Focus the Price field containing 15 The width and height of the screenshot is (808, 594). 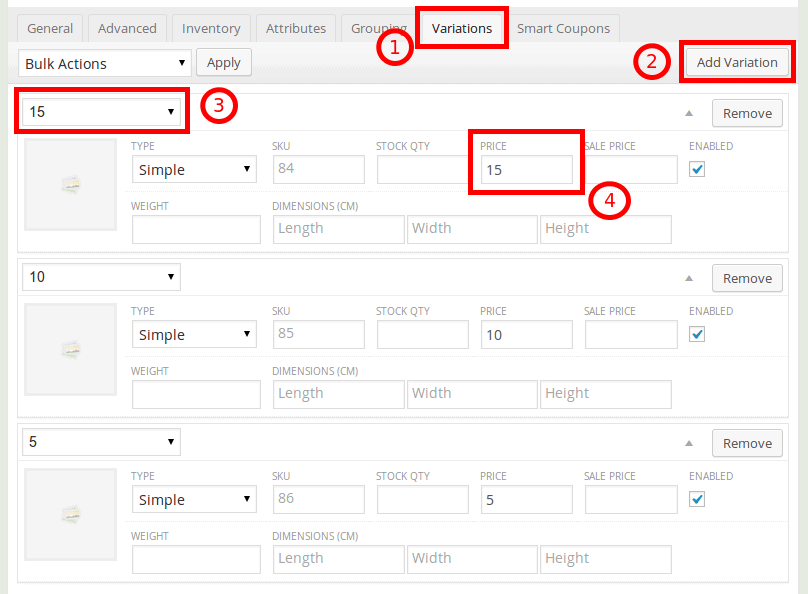(526, 170)
